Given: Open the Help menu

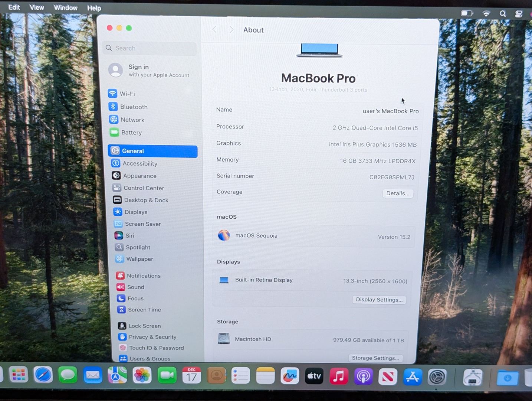Looking at the screenshot, I should pyautogui.click(x=94, y=8).
